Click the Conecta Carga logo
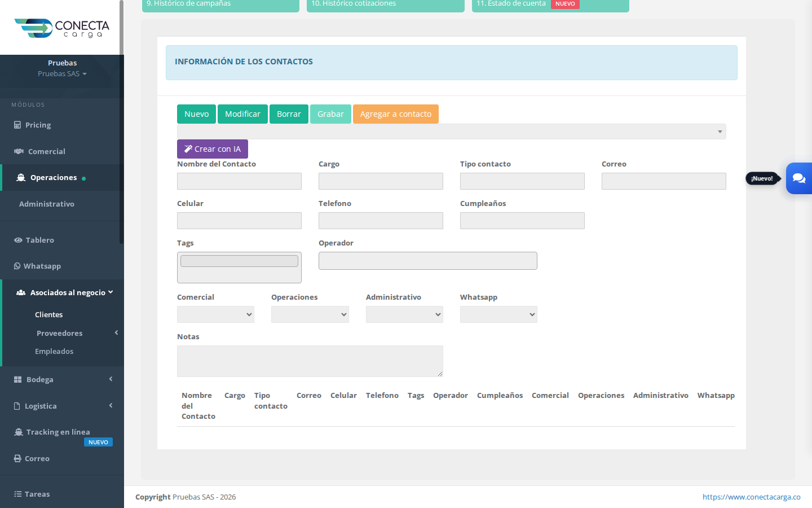This screenshot has height=508, width=812. (x=62, y=28)
